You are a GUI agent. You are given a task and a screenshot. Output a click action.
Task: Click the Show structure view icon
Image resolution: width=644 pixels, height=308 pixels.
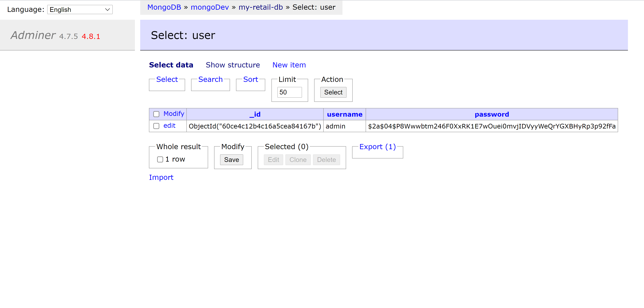pos(233,65)
